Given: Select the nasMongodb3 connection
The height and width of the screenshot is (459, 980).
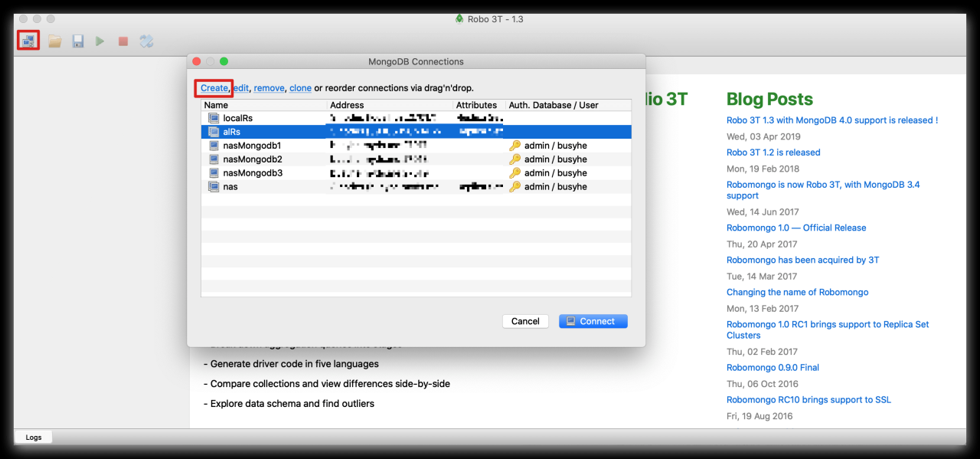Looking at the screenshot, I should tap(416, 173).
